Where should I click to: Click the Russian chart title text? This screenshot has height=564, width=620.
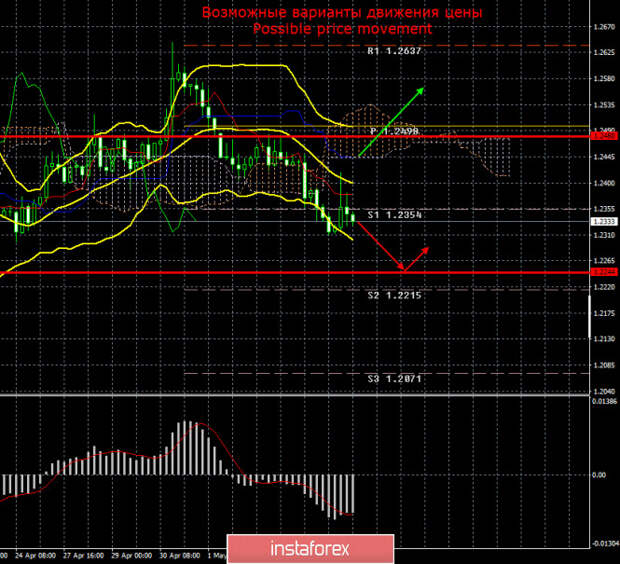[x=342, y=12]
